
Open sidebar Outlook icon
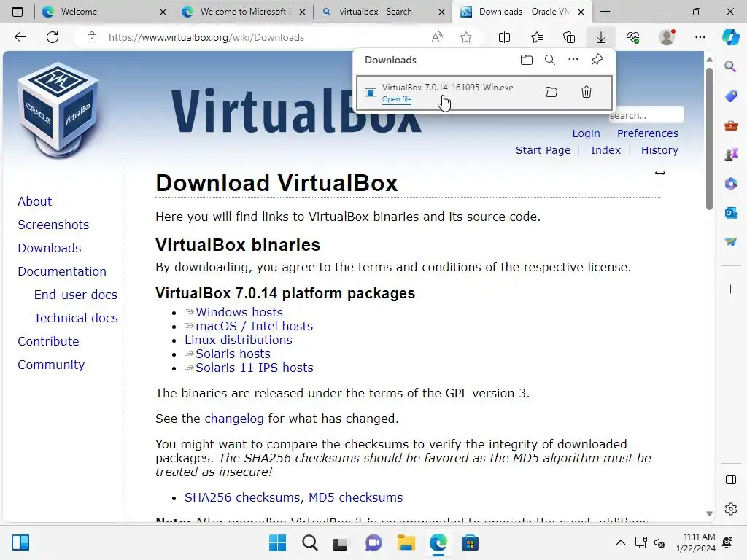[731, 213]
